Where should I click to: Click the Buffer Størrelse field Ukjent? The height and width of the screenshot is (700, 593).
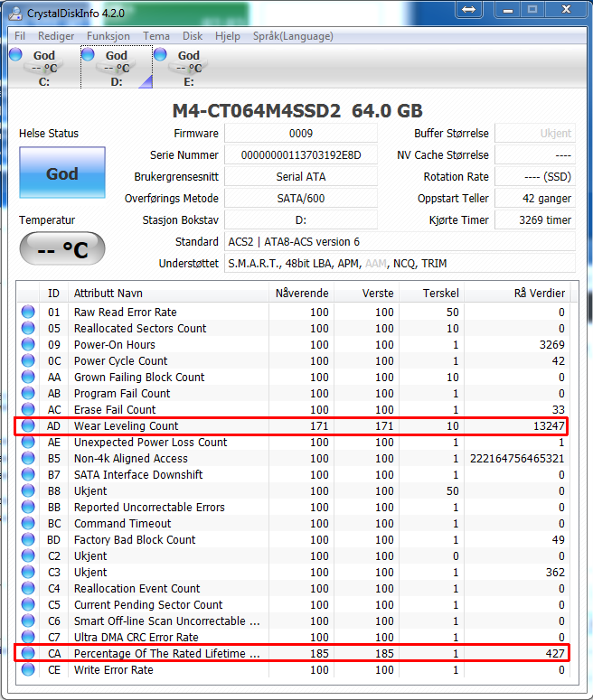pos(535,133)
